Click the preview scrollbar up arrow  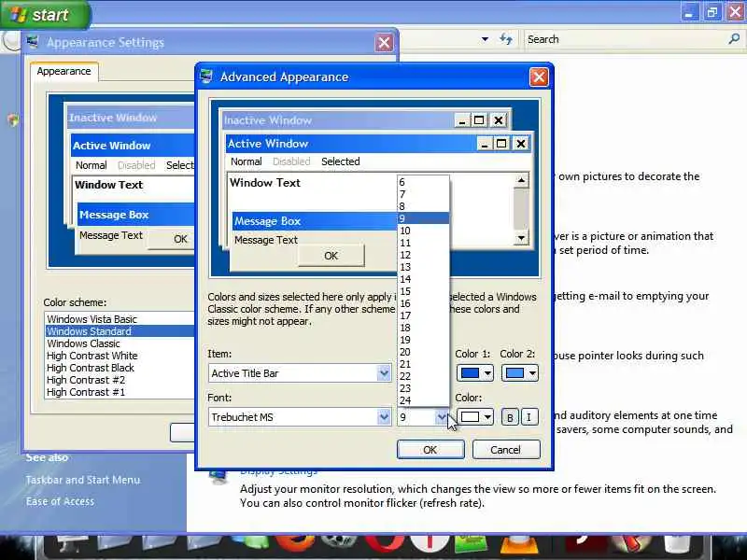(x=521, y=180)
